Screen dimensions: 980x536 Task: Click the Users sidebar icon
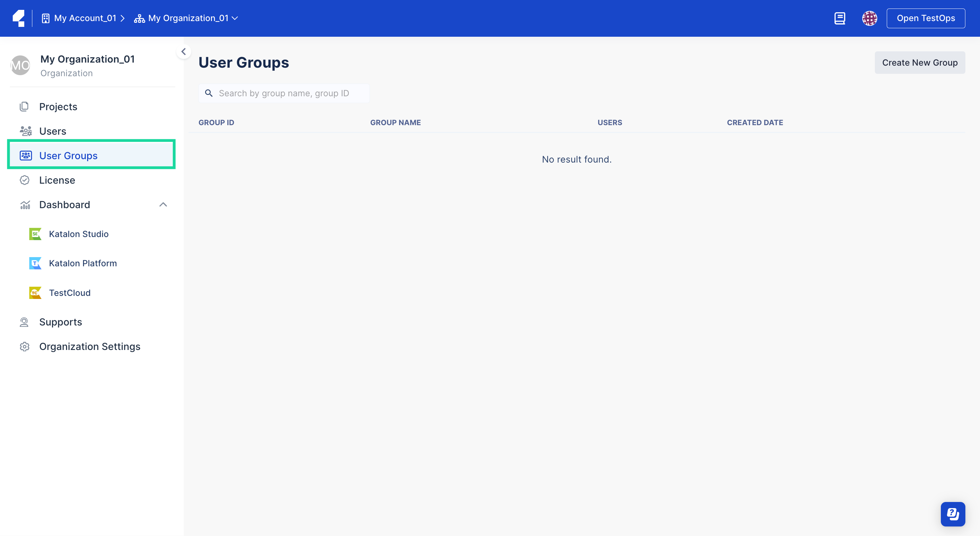(25, 131)
